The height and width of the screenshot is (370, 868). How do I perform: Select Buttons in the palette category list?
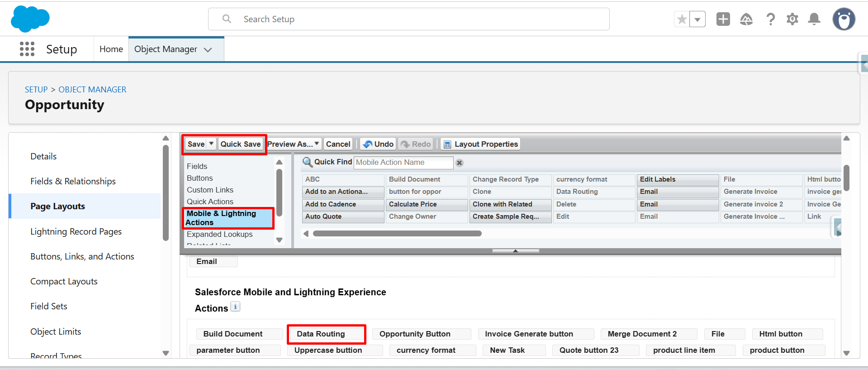coord(199,178)
